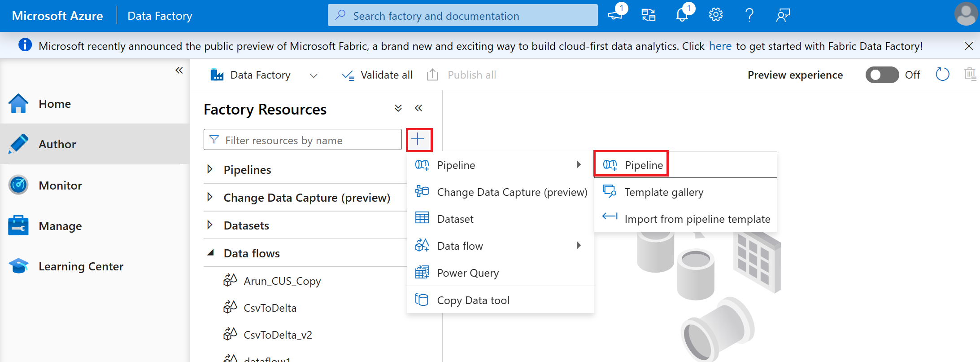Expand all Factory Resources with double chevron

click(x=398, y=108)
